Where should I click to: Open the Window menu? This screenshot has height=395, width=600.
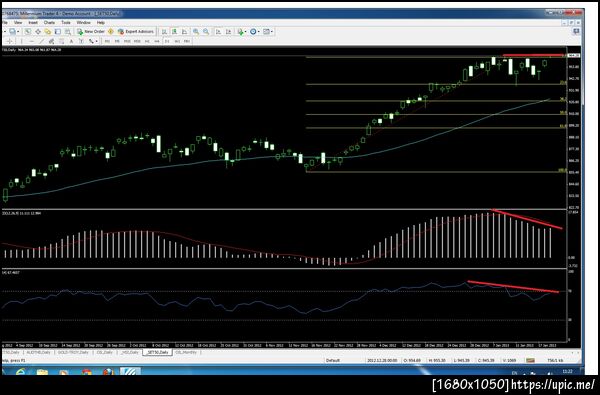click(x=83, y=23)
